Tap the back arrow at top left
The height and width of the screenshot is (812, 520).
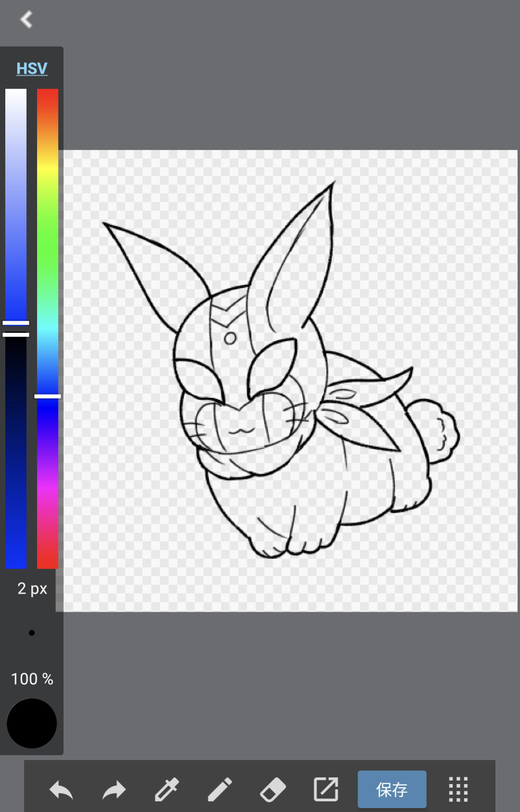pos(26,20)
